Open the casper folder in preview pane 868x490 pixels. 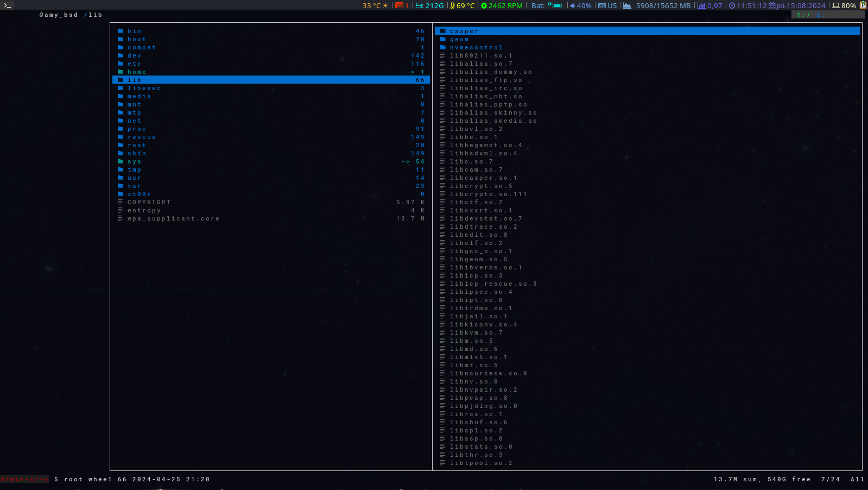[x=464, y=31]
